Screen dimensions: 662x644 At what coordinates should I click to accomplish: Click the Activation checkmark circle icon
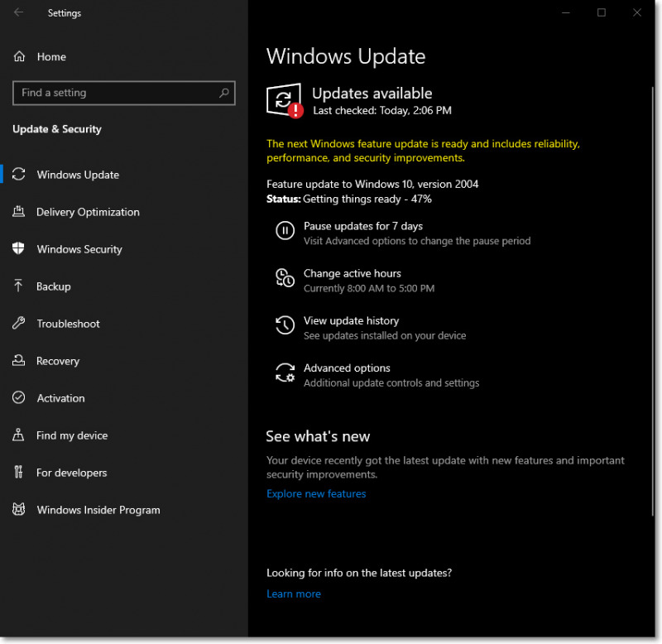[18, 398]
